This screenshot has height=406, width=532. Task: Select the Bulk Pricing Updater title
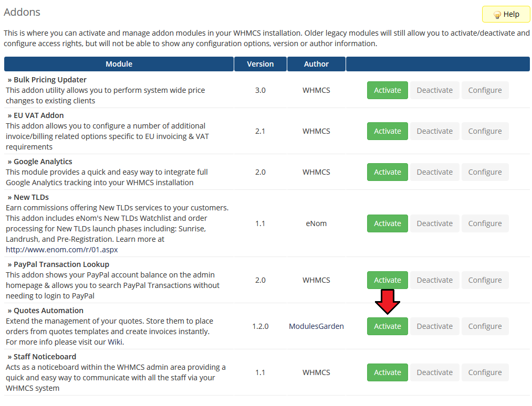[50, 80]
